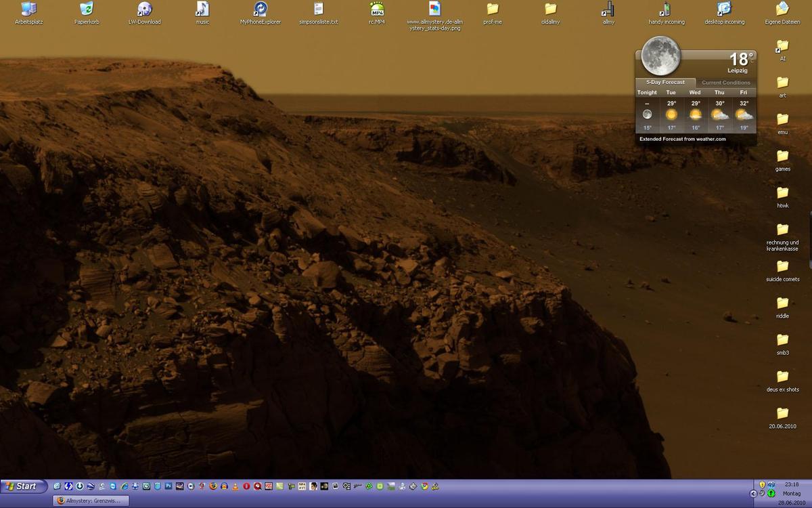This screenshot has height=508, width=812.
Task: Switch to Allmystery Firefox taskbar window
Action: click(91, 501)
